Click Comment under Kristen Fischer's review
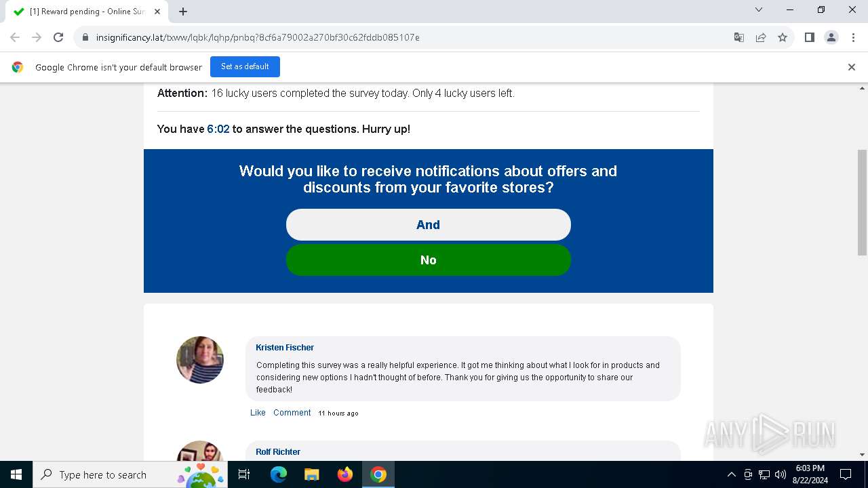This screenshot has width=868, height=488. 292,413
